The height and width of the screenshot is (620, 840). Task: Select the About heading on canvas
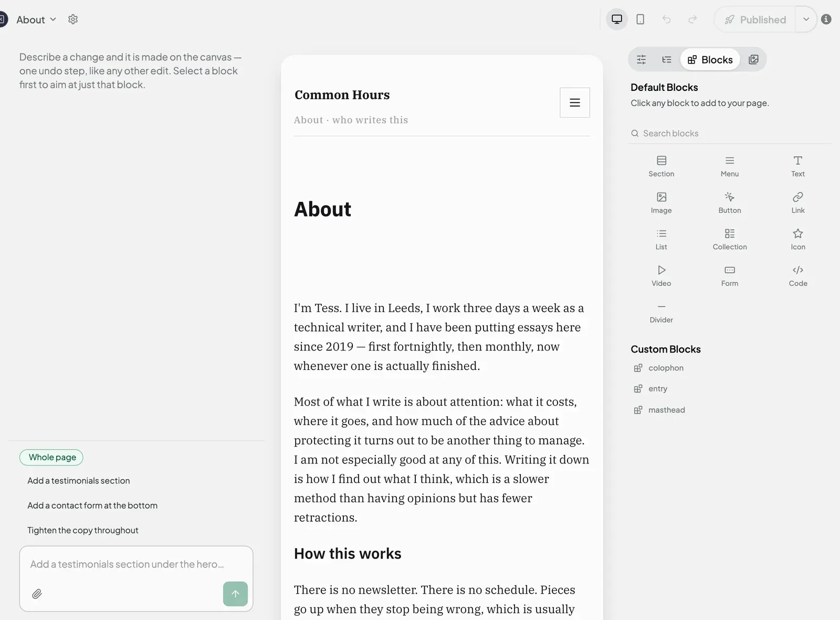coord(323,209)
